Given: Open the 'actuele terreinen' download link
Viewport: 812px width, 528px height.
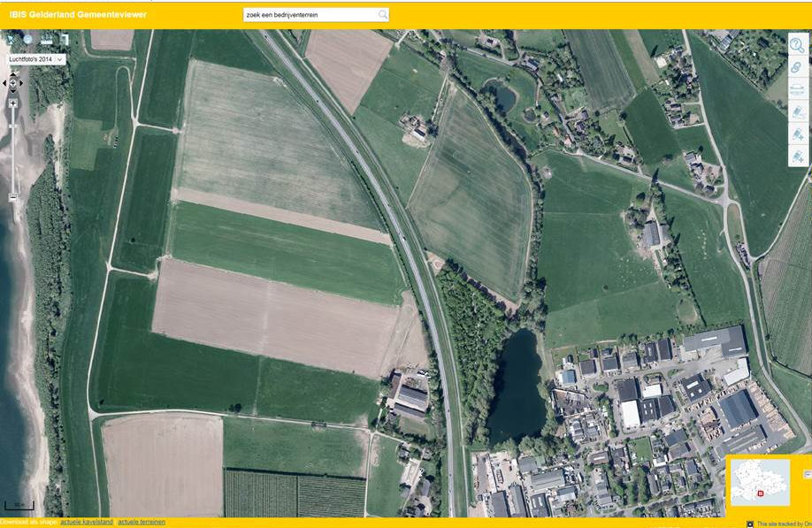Looking at the screenshot, I should tap(142, 522).
